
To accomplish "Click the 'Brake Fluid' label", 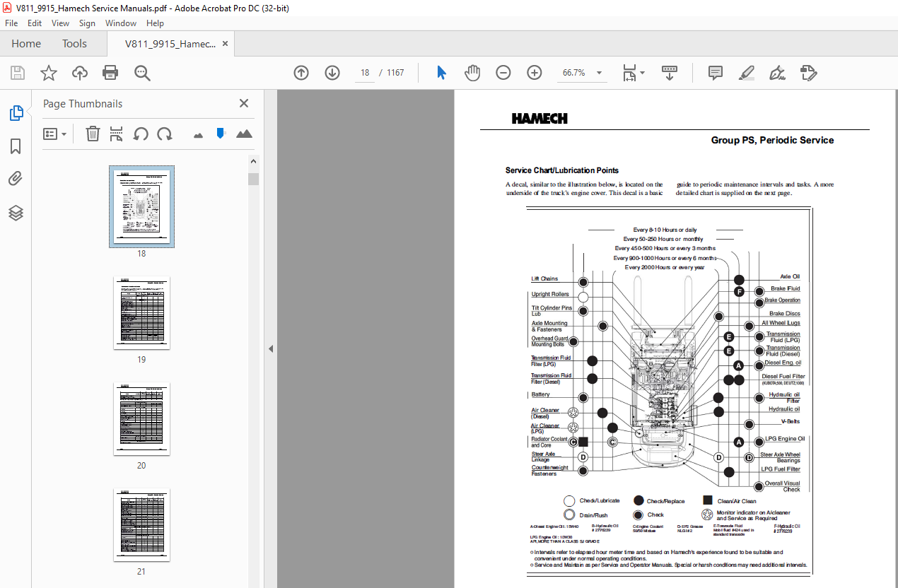I will [785, 289].
